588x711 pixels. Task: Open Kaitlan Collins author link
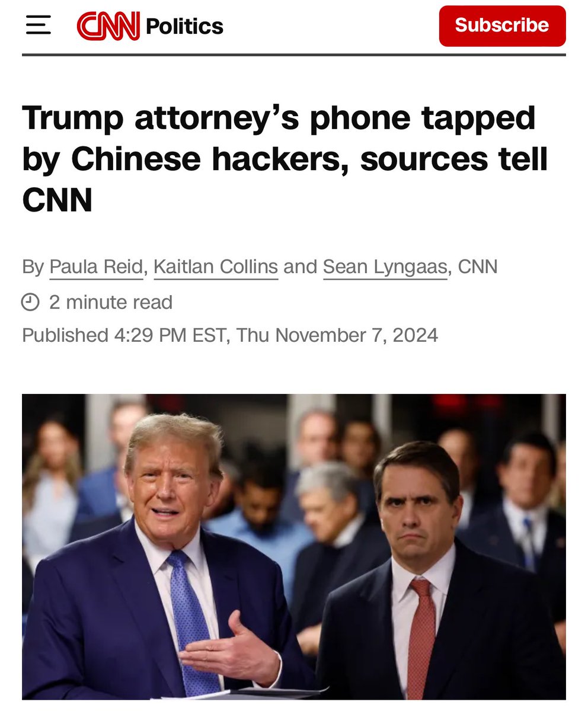coord(216,267)
